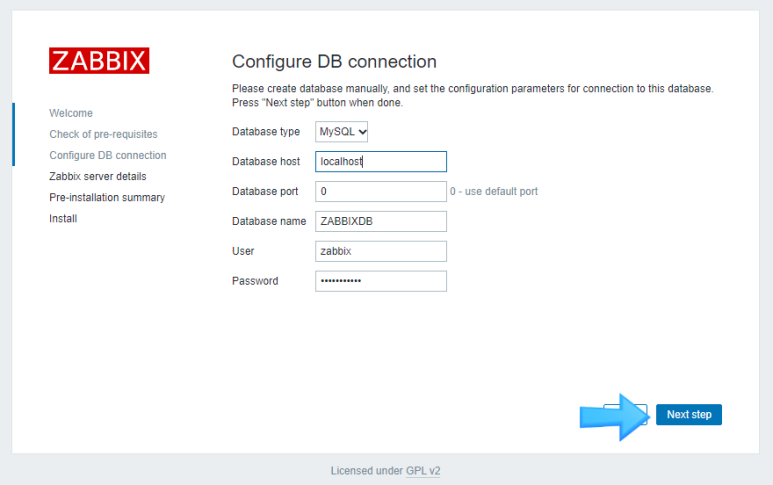This screenshot has height=485, width=773.
Task: Open the GPL v2 license link
Action: [423, 471]
